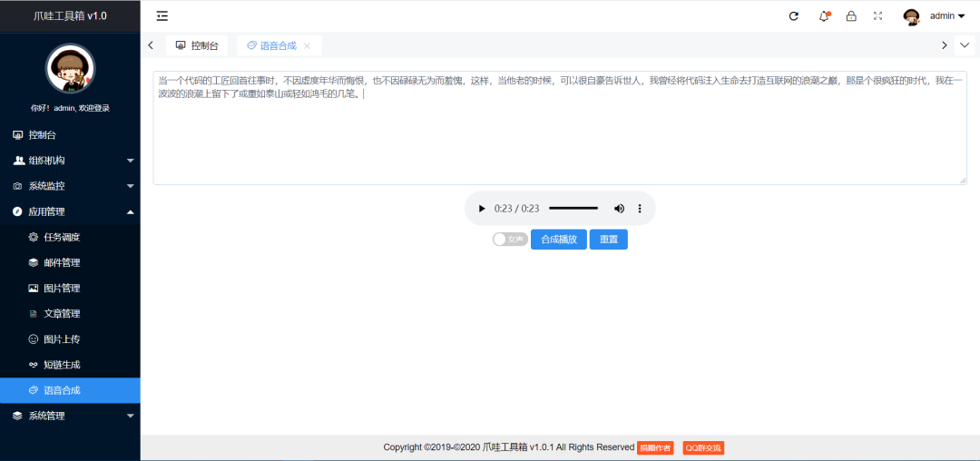
Task: Collapse the sidebar with the menu-fold icon
Action: click(x=162, y=16)
